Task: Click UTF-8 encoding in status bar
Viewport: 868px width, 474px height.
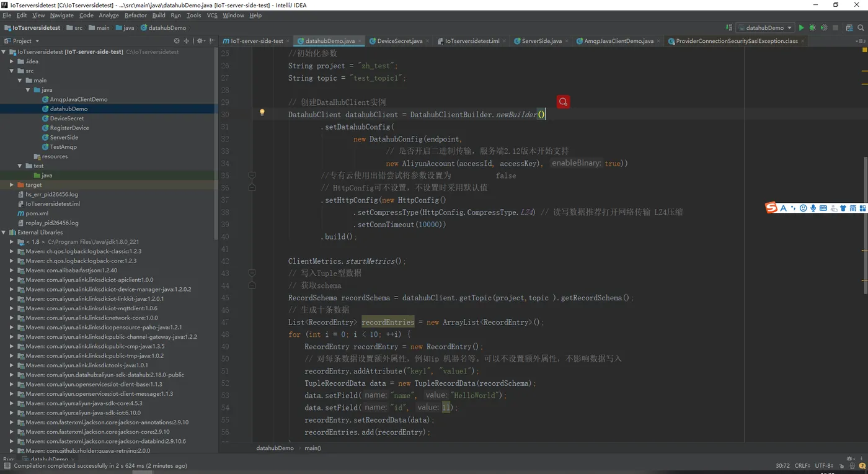Action: 825,465
